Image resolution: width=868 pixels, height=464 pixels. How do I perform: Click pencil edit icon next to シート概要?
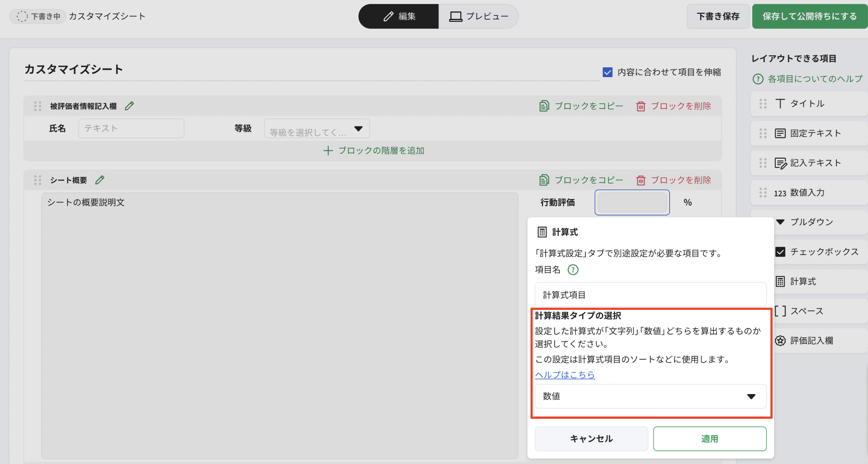(100, 180)
